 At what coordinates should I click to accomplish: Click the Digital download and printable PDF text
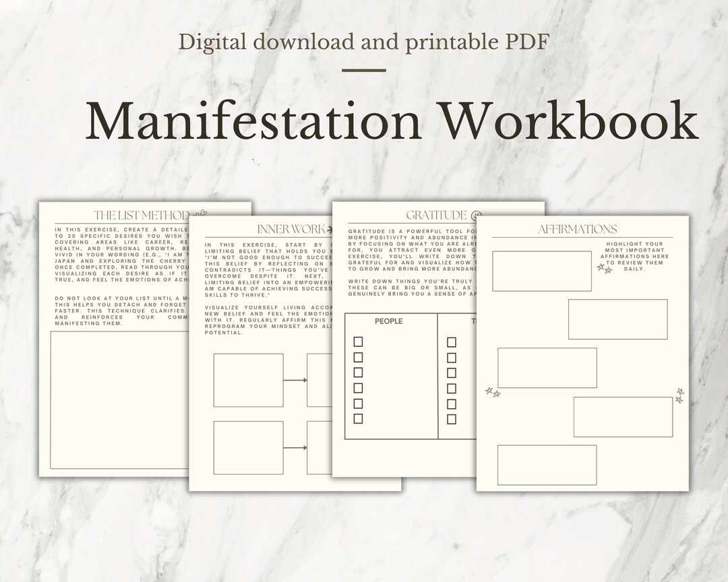coord(364,42)
